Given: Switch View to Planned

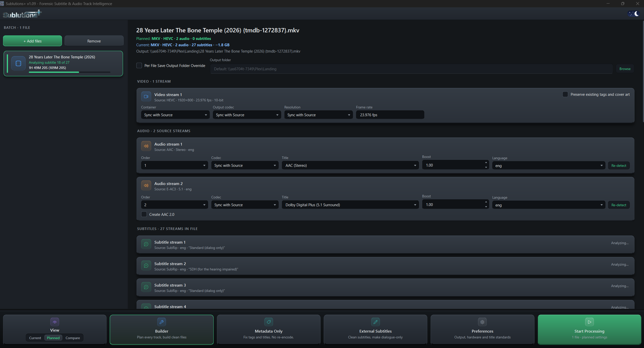Looking at the screenshot, I should tap(53, 338).
